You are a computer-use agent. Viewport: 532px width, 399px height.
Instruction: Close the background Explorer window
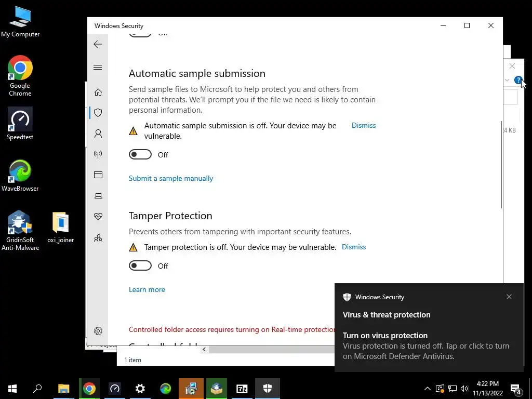point(512,66)
